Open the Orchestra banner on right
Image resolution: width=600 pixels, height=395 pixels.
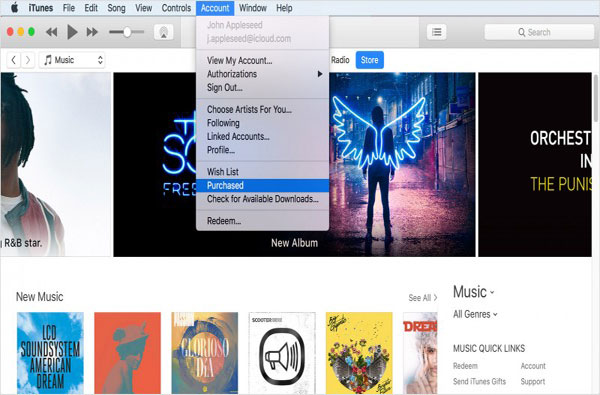click(535, 165)
